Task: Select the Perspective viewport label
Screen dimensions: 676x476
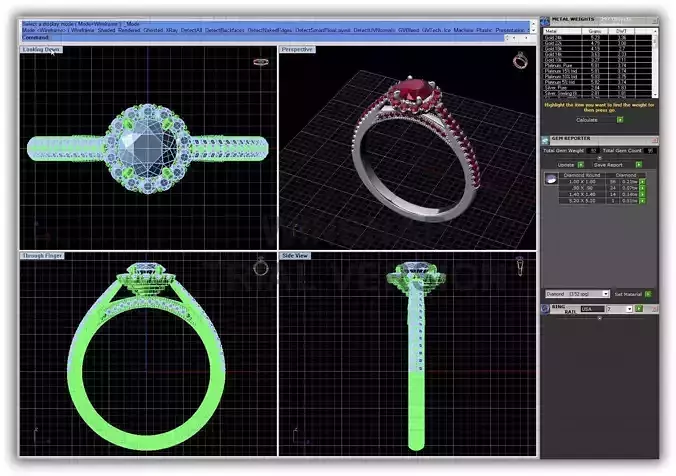Action: (297, 50)
